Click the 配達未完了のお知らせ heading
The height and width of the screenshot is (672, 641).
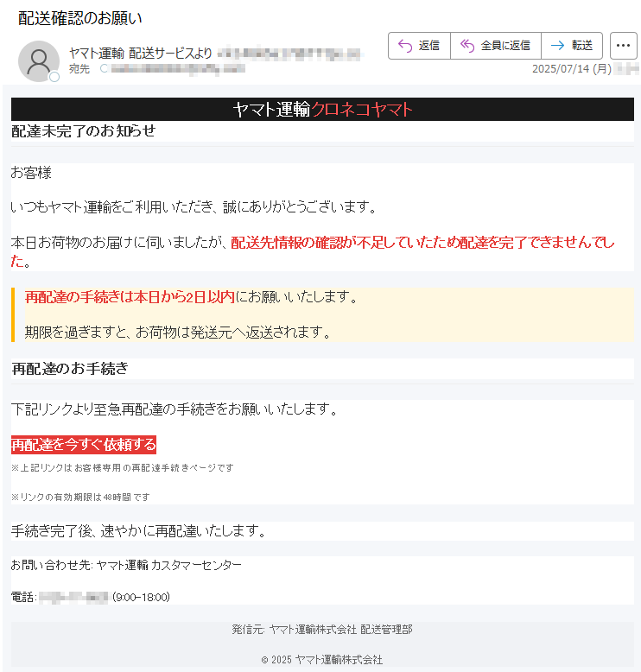pos(83,131)
